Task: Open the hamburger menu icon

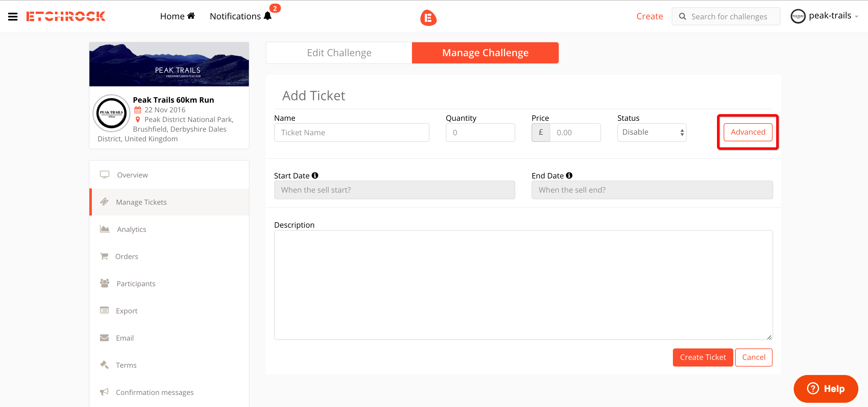Action: tap(12, 16)
